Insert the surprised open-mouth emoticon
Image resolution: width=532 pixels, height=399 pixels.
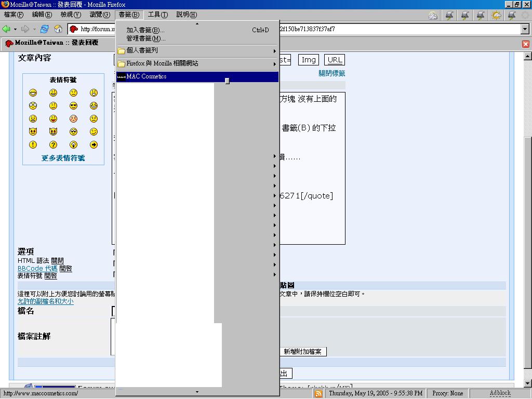point(94,92)
